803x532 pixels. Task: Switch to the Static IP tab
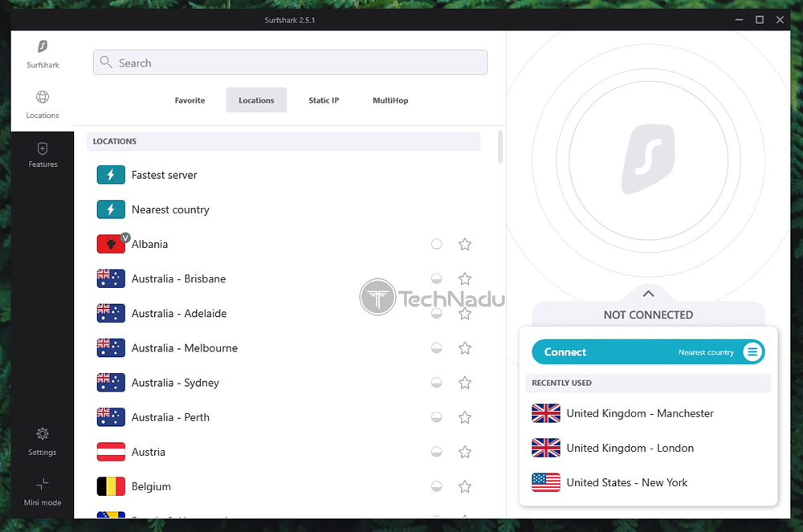(324, 100)
